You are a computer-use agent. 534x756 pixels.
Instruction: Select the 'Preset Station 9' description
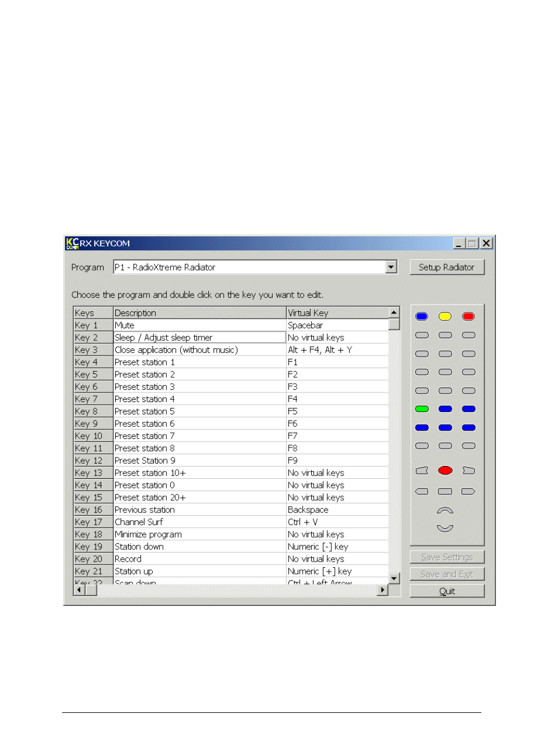pos(199,461)
